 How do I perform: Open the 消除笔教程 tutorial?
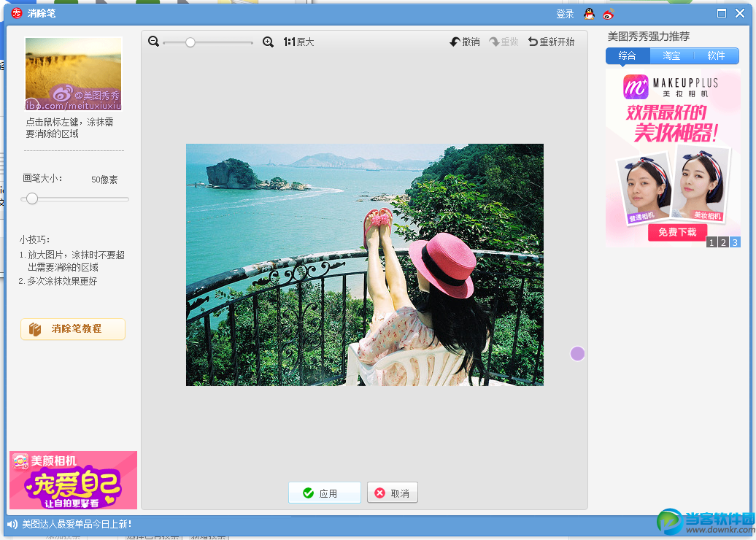[73, 329]
